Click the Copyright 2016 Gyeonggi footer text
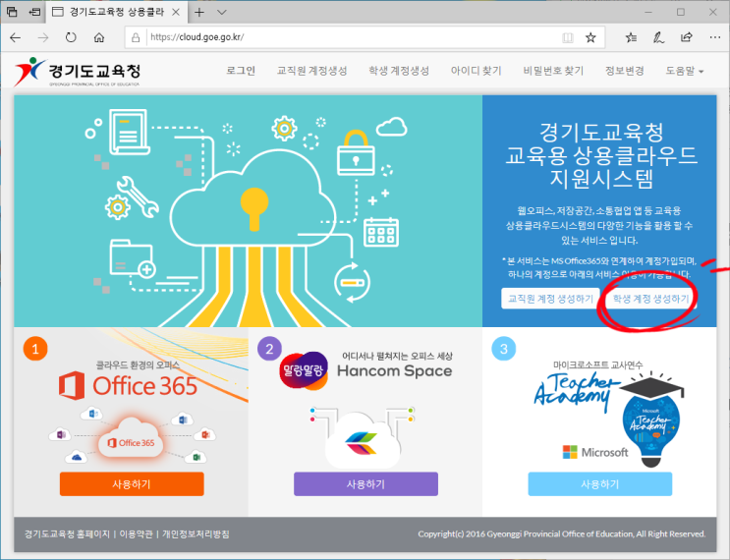The image size is (730, 560). [561, 533]
